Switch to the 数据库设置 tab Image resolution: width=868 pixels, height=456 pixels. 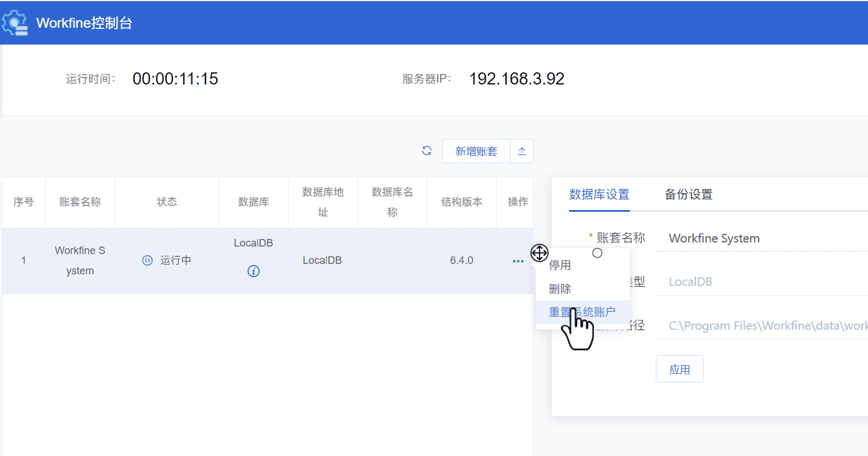(599, 194)
